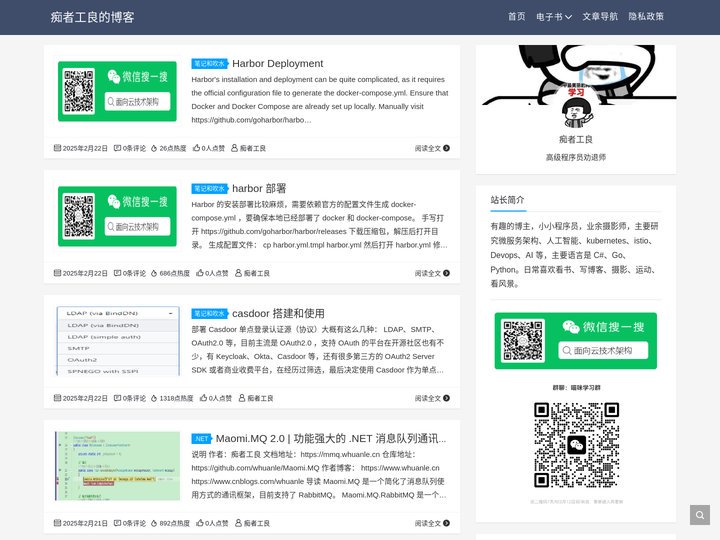Click comment icon on Harbor Deployment post
This screenshot has width=720, height=540.
pyautogui.click(x=118, y=148)
